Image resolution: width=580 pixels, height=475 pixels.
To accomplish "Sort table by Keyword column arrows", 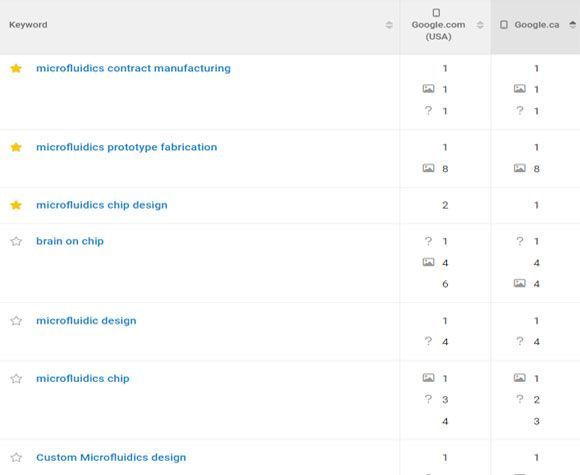I will click(x=388, y=25).
